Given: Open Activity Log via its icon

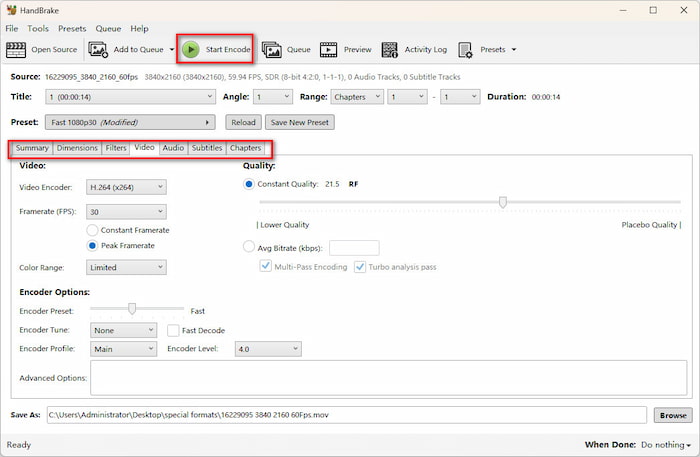Looking at the screenshot, I should (x=389, y=50).
